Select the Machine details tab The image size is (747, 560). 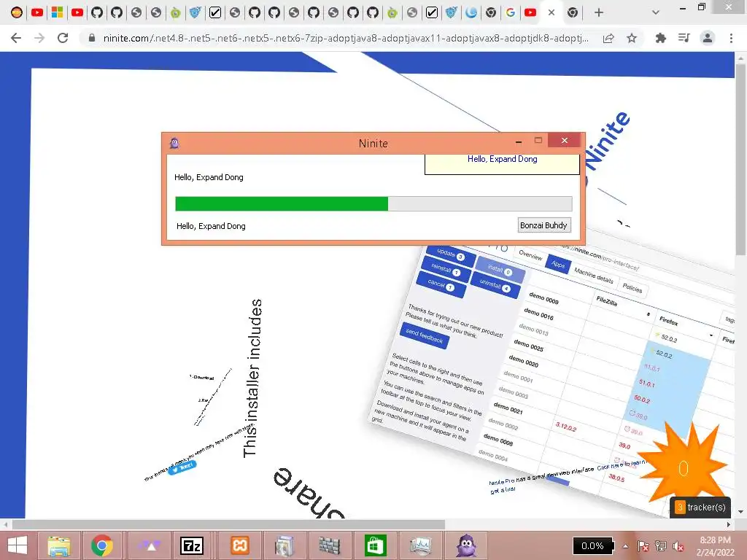coord(593,275)
